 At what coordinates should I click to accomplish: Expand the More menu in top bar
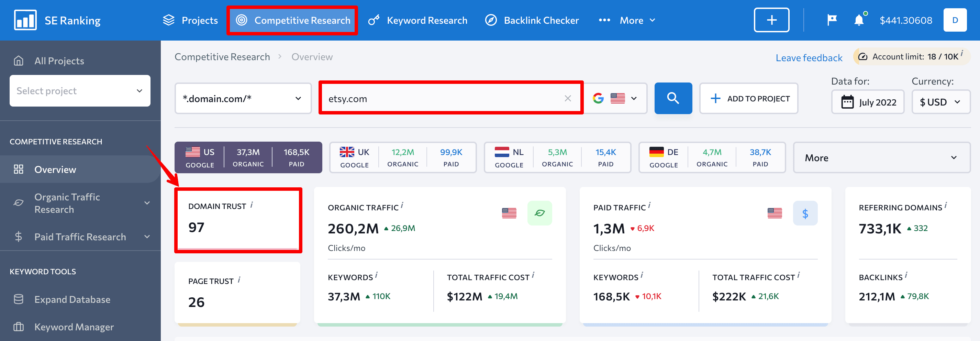tap(627, 20)
